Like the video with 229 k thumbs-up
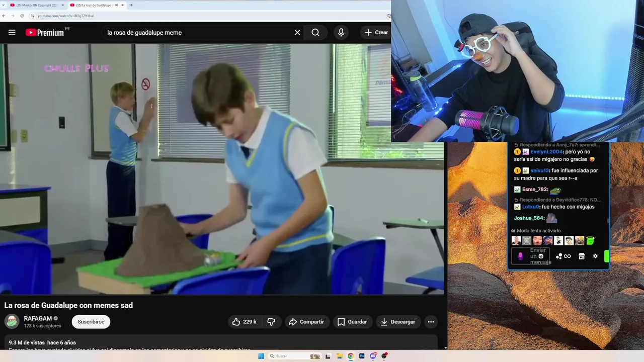 click(x=244, y=322)
